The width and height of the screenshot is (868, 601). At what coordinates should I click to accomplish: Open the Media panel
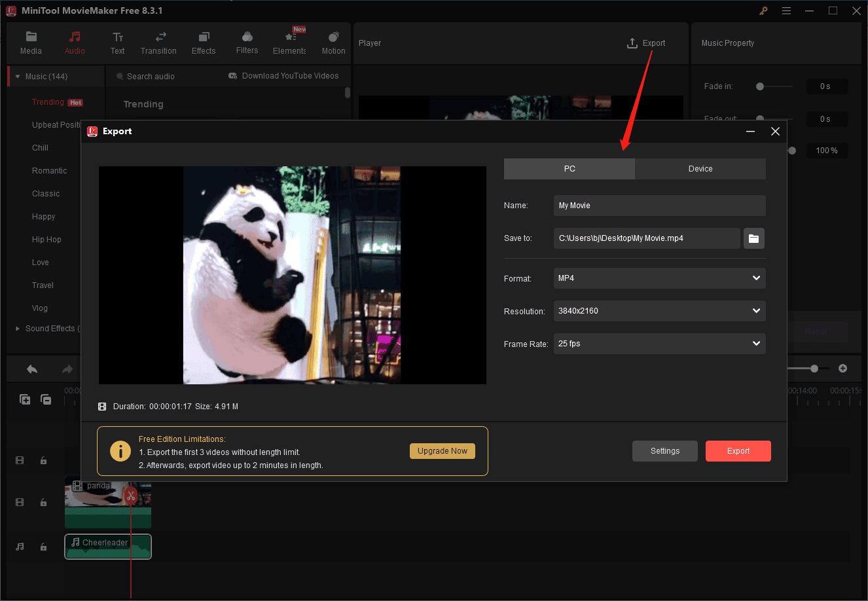[x=31, y=41]
